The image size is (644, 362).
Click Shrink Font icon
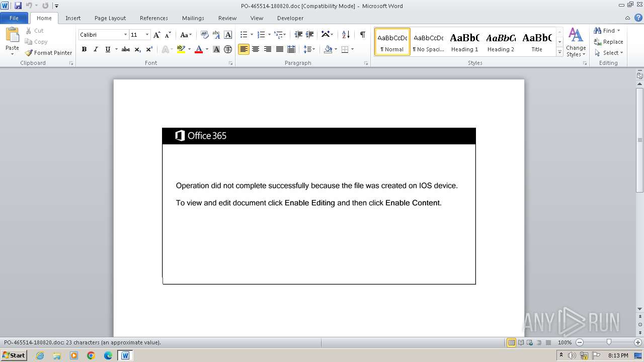168,35
